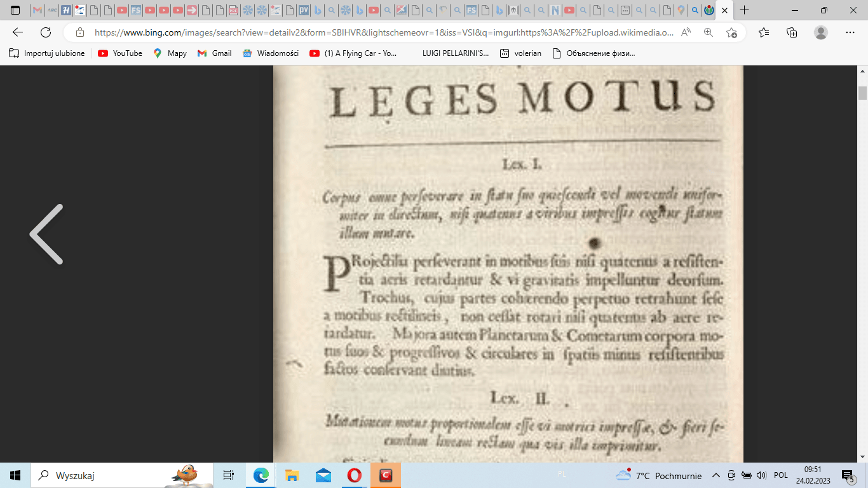The height and width of the screenshot is (488, 868).
Task: Open the YouTube bookmark
Action: tap(120, 53)
